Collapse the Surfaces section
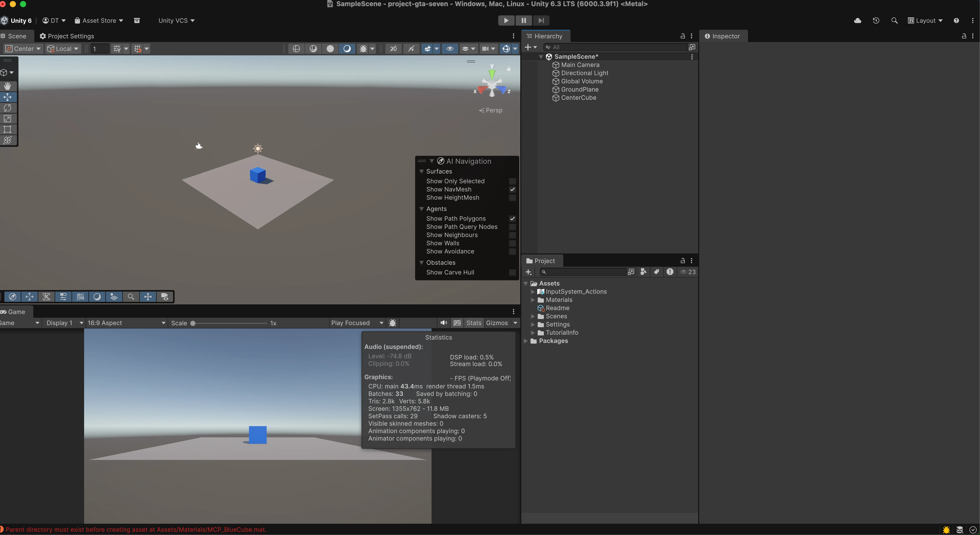Image resolution: width=980 pixels, height=535 pixels. point(422,171)
